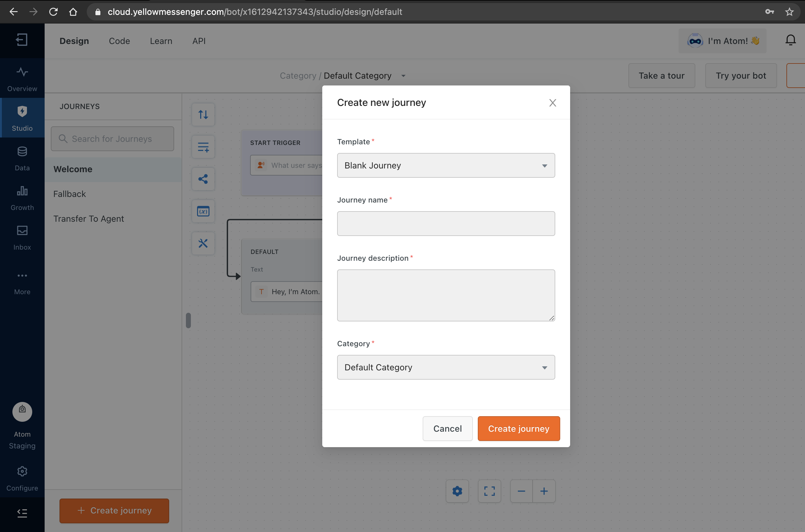This screenshot has width=805, height=532.
Task: Close the Create new journey dialog
Action: tap(552, 102)
